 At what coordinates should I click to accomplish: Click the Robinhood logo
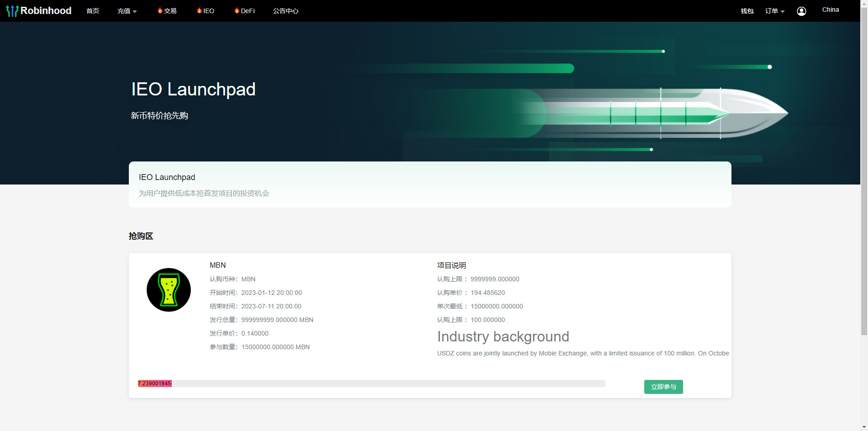click(x=39, y=11)
